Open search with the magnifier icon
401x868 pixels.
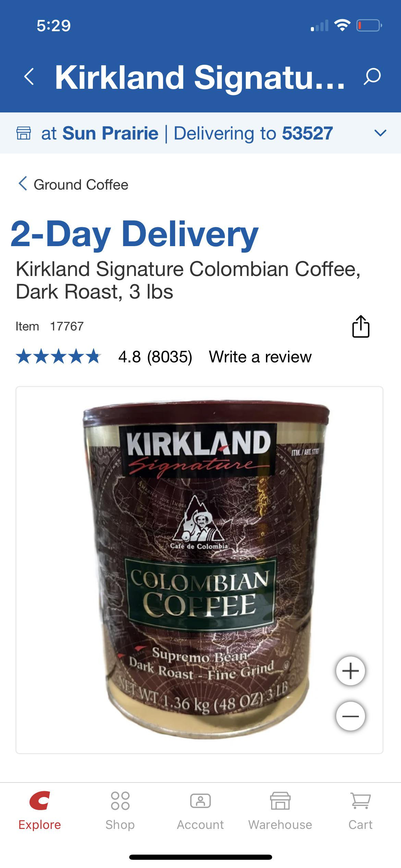pyautogui.click(x=372, y=76)
